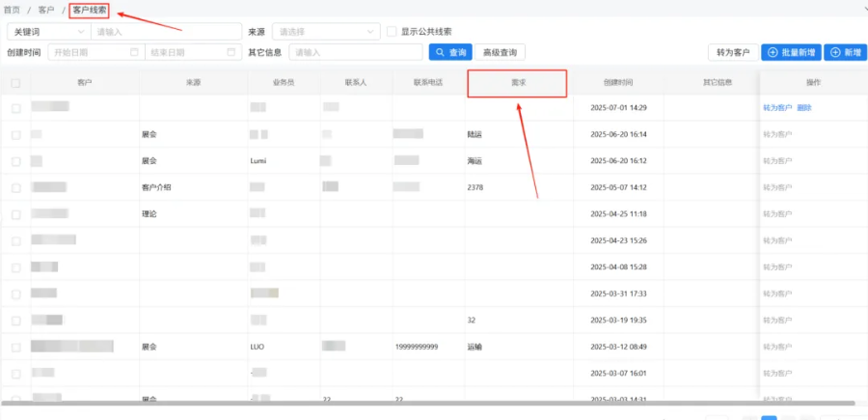Click the 2378 demand cell

pyautogui.click(x=475, y=188)
